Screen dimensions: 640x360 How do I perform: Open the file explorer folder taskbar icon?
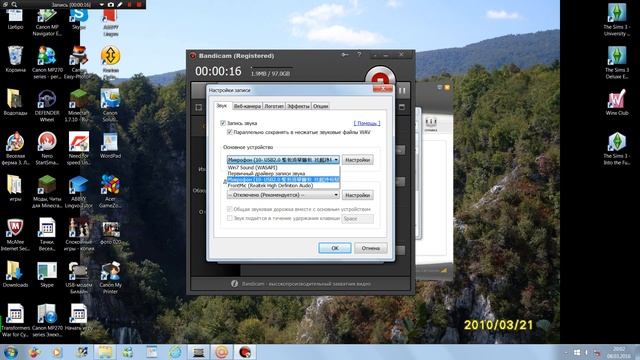pyautogui.click(x=105, y=352)
